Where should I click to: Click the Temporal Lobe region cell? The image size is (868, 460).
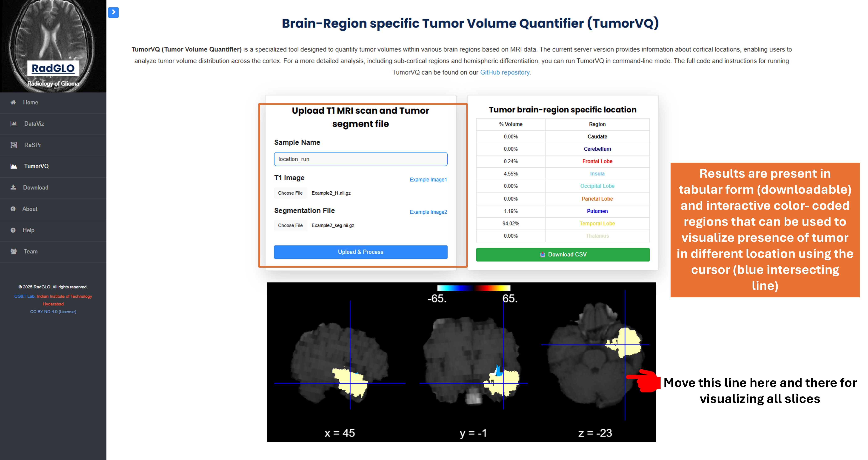pos(597,223)
